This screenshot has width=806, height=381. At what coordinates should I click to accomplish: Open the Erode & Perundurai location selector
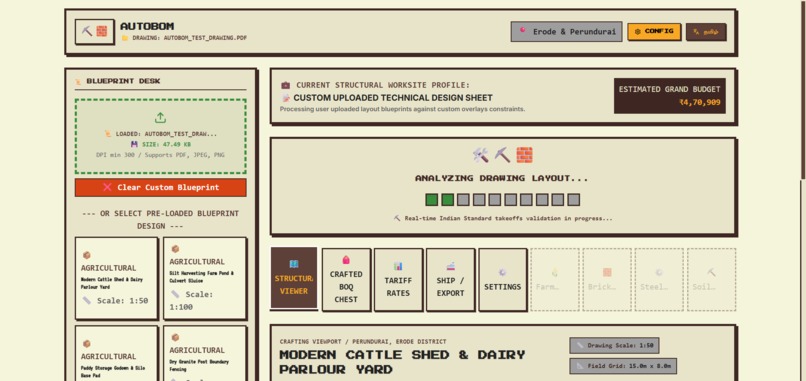pyautogui.click(x=566, y=31)
